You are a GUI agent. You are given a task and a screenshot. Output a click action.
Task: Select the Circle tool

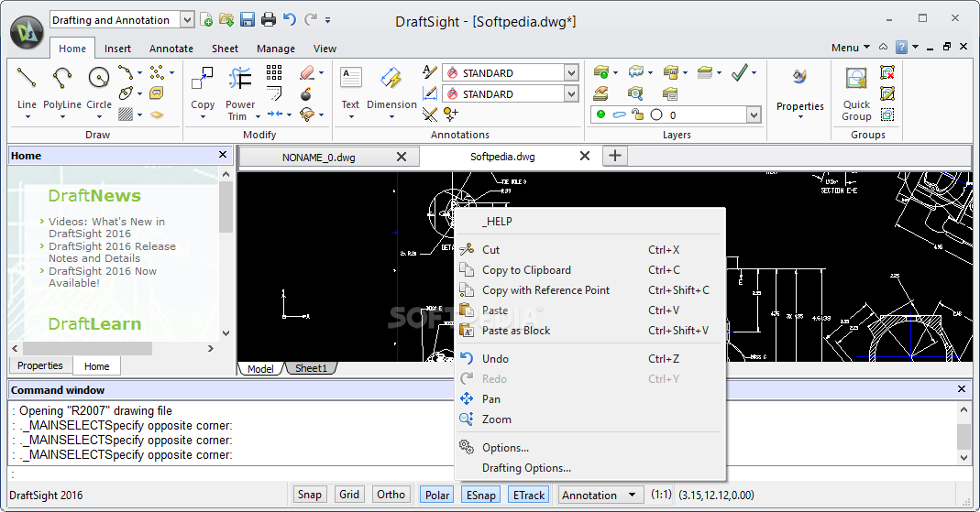pyautogui.click(x=99, y=78)
